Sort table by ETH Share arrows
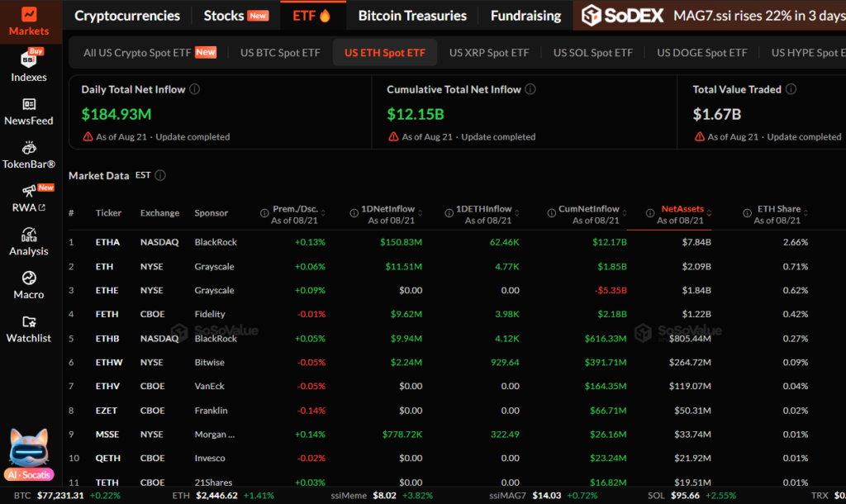Viewport: 846px width, 504px height. point(806,213)
